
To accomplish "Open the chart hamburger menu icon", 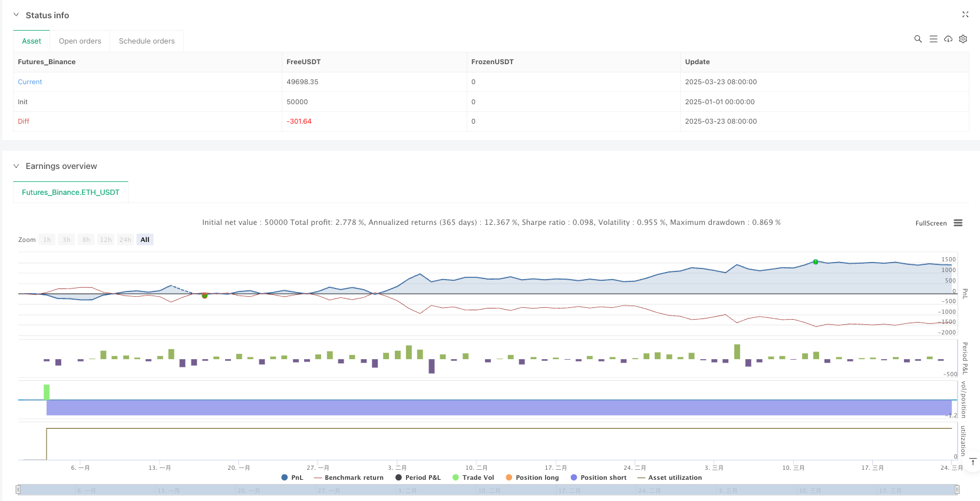I will coord(958,223).
